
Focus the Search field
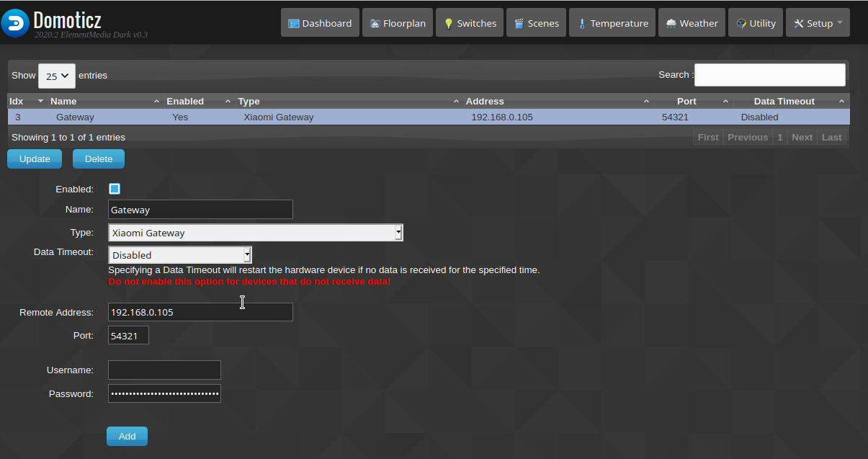click(x=769, y=75)
